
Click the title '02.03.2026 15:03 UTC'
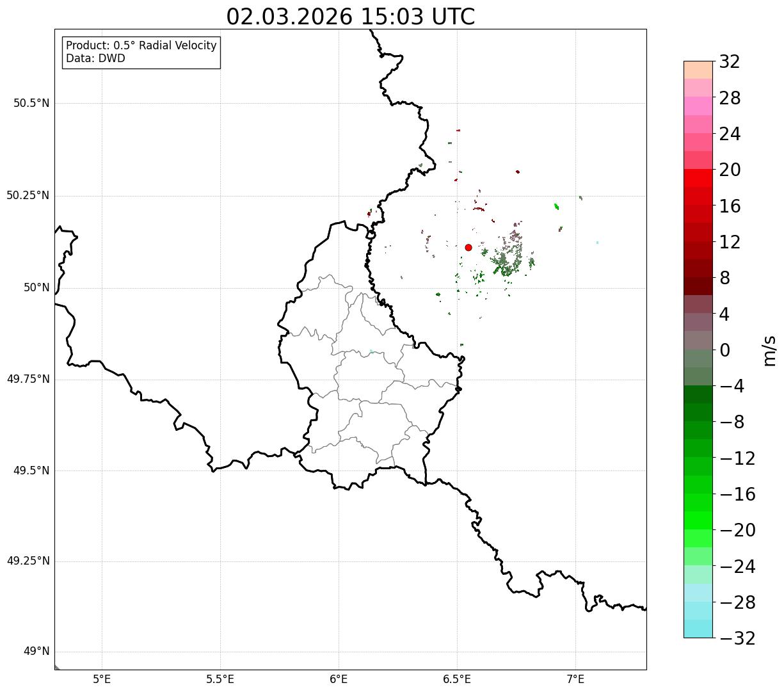point(351,16)
